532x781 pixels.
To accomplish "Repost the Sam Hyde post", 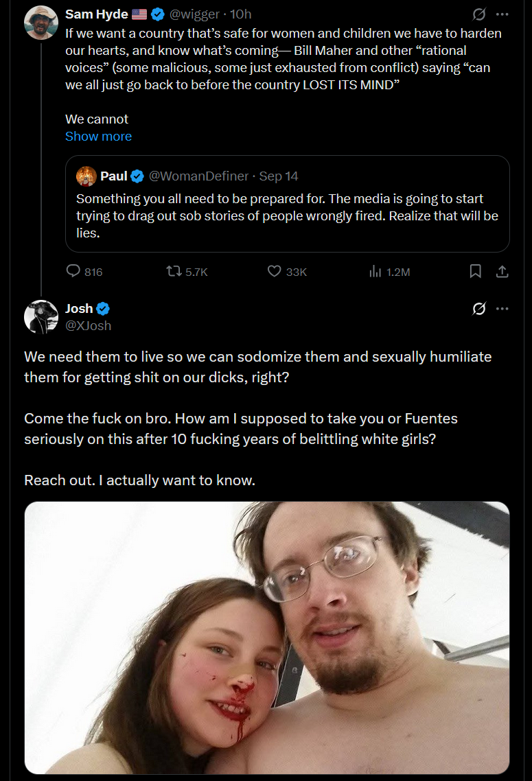I will (x=175, y=272).
